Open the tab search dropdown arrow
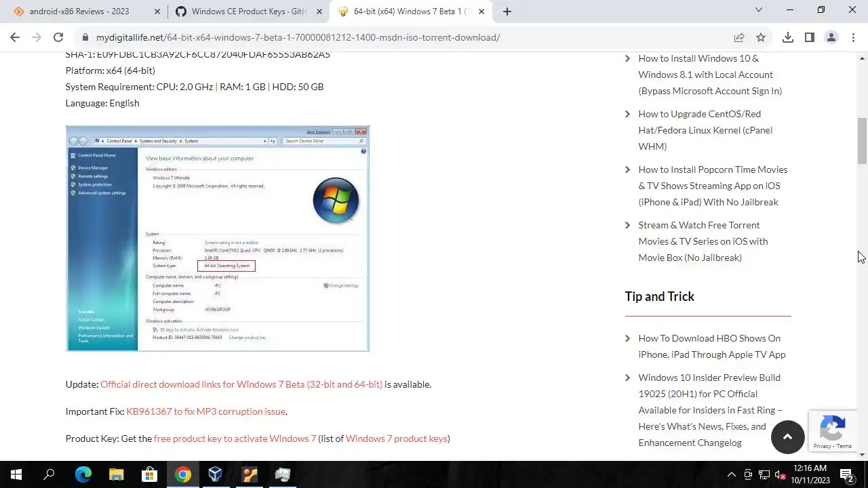The image size is (868, 488). pos(759,10)
